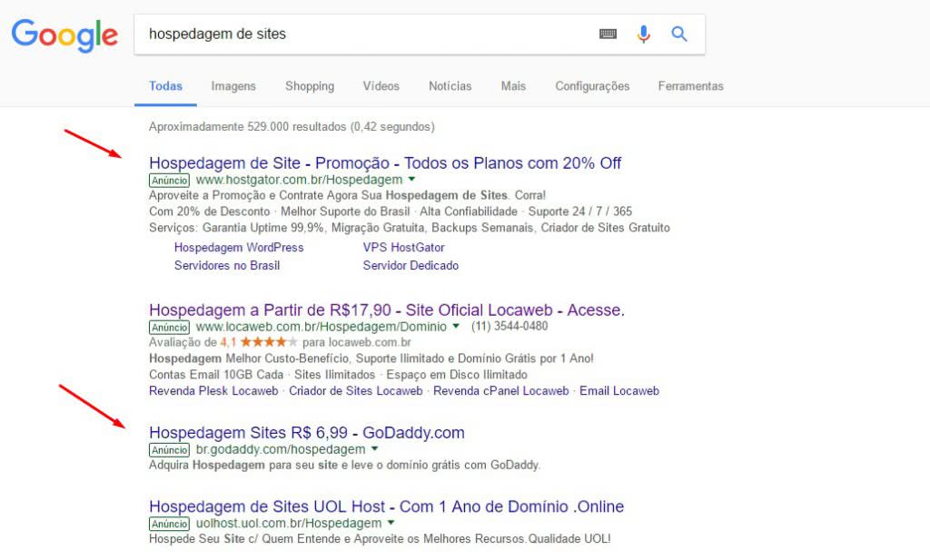930x560 pixels.
Task: Click Locaweb phone number (11) 3544-0480
Action: (x=510, y=326)
